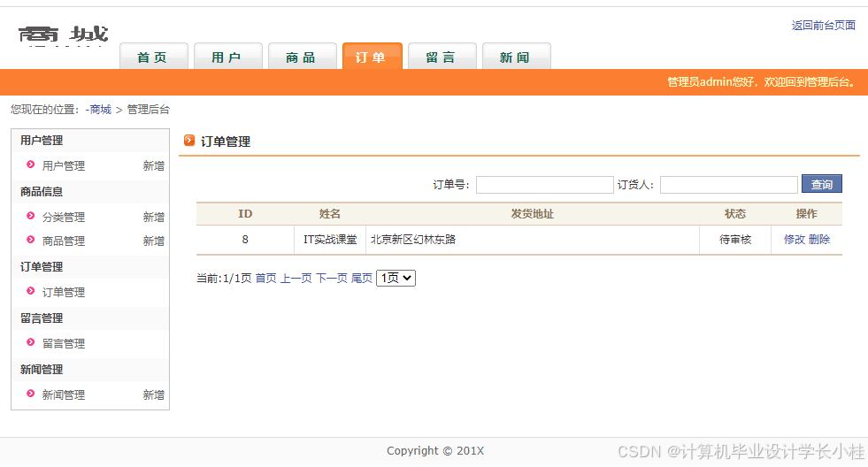Click the 管理后台 breadcrumb text
Screen dimensions: 868x467
point(149,110)
